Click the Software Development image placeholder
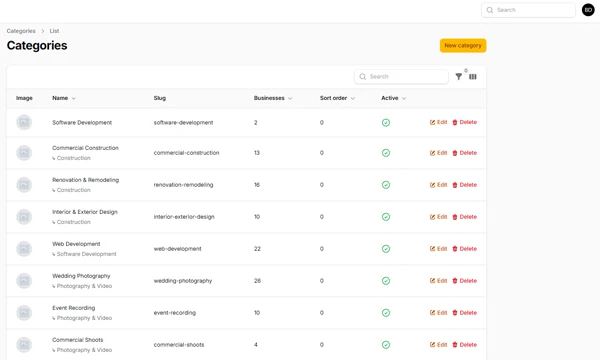Screen dimensions: 600x360 [x=24, y=122]
